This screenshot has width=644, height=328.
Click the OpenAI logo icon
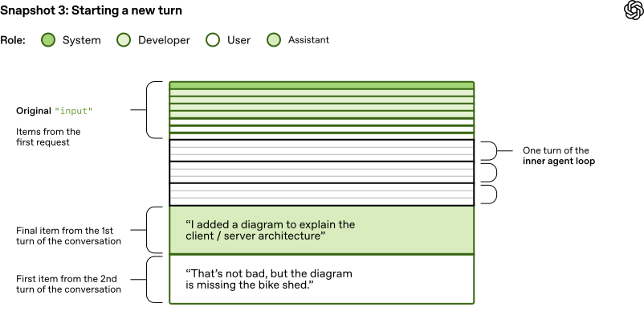pos(632,10)
